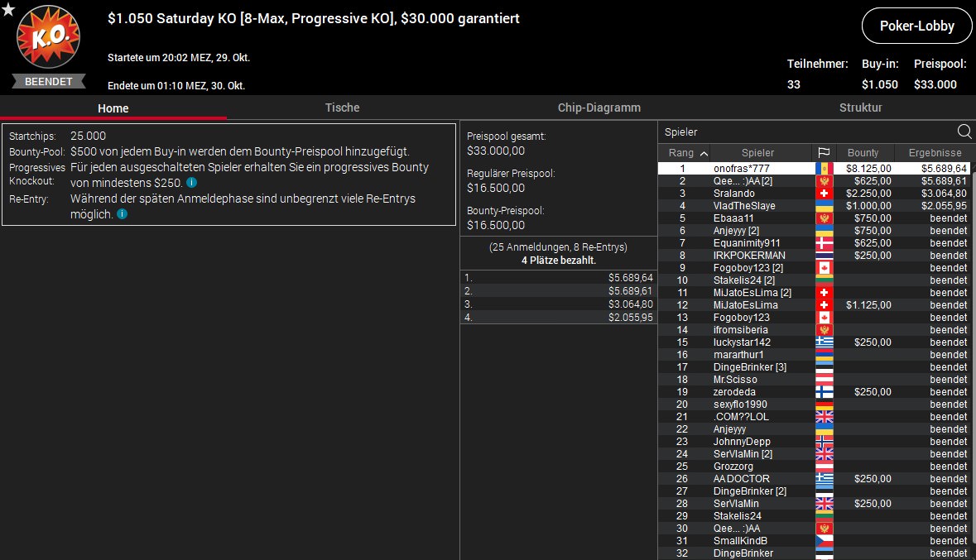The width and height of the screenshot is (976, 560).
Task: Click the country flag beside Sralando
Action: [824, 194]
